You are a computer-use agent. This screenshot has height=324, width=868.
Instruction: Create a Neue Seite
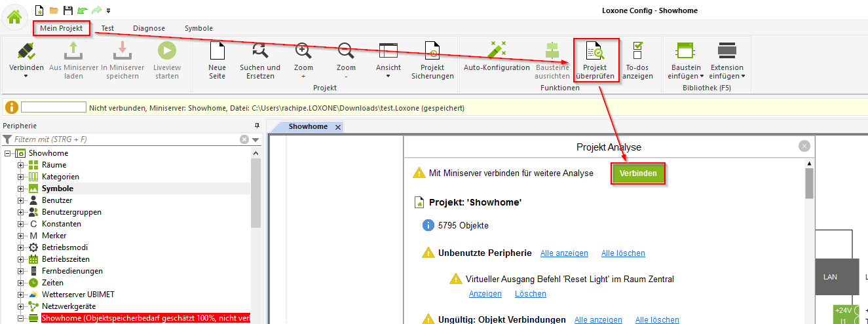click(x=217, y=60)
